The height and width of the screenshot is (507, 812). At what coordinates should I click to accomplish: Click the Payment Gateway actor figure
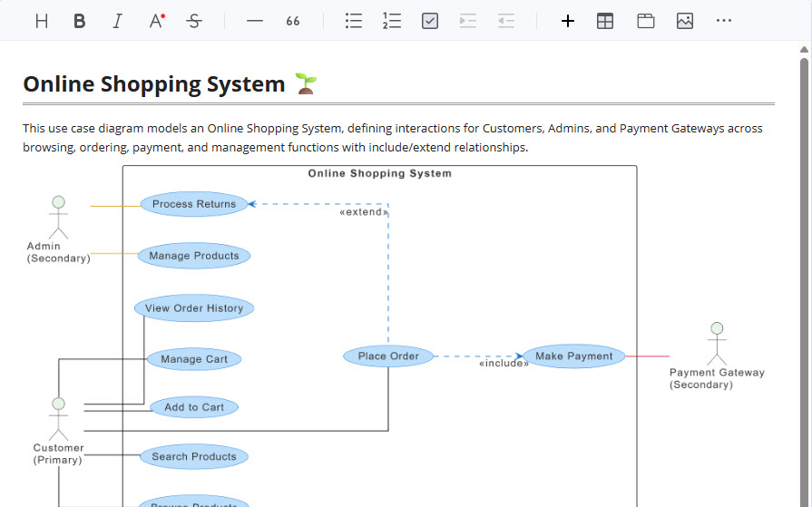(718, 344)
